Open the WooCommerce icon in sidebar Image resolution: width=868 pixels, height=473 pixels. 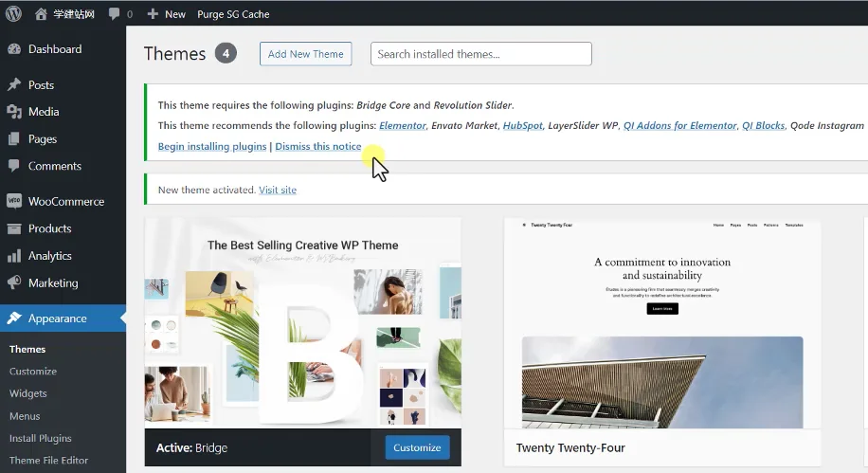click(x=14, y=201)
